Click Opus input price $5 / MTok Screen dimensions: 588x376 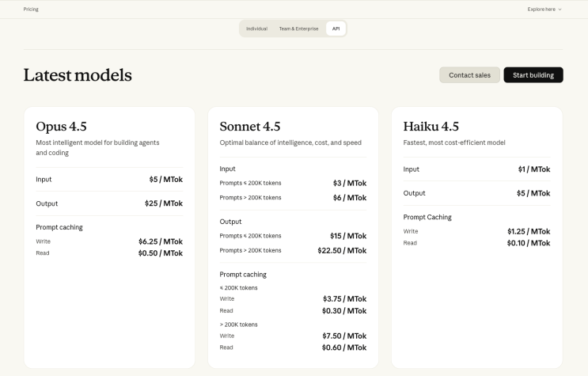[165, 180]
